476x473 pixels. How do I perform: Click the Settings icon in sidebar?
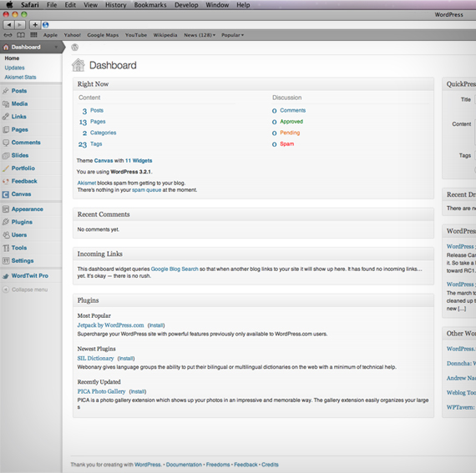point(6,261)
